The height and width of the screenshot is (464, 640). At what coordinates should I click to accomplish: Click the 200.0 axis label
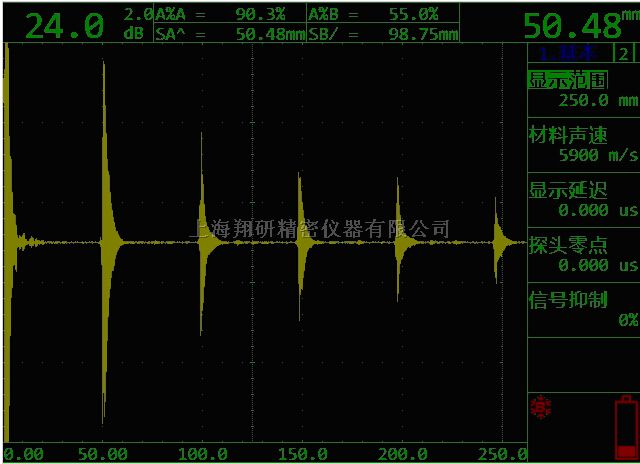coord(403,454)
